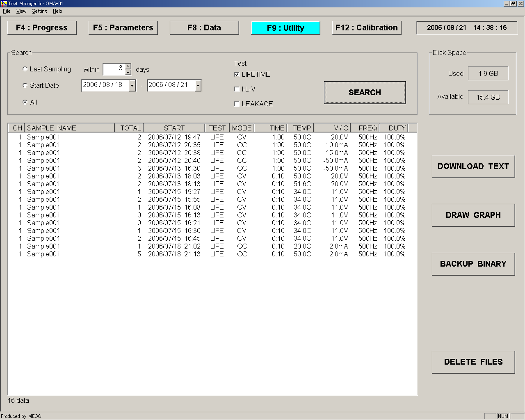The image size is (525, 420).
Task: Click the '16 data' count label
Action: click(18, 401)
